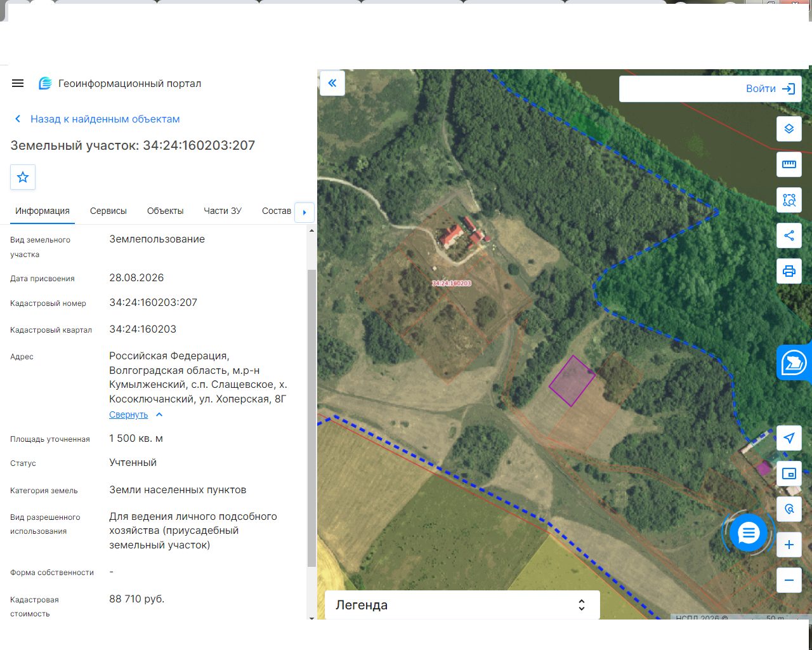
Task: Open the Части ЗУ tab
Action: 223,211
